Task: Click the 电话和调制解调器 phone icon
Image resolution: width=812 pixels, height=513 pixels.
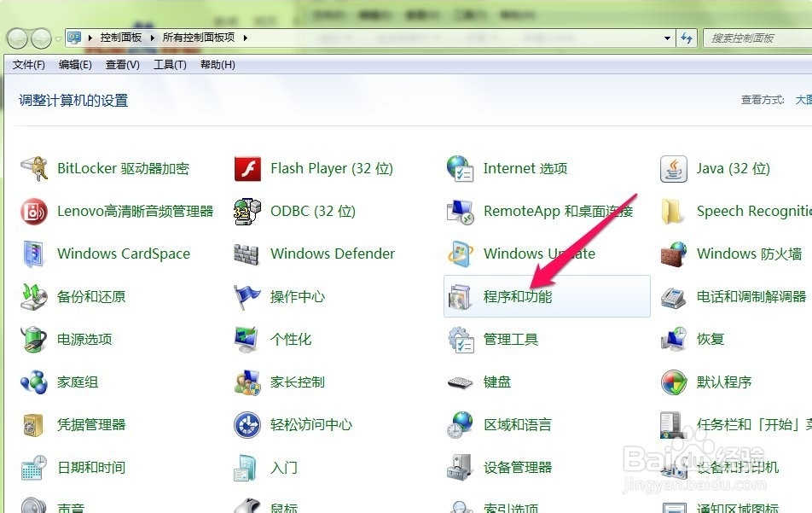Action: [674, 297]
